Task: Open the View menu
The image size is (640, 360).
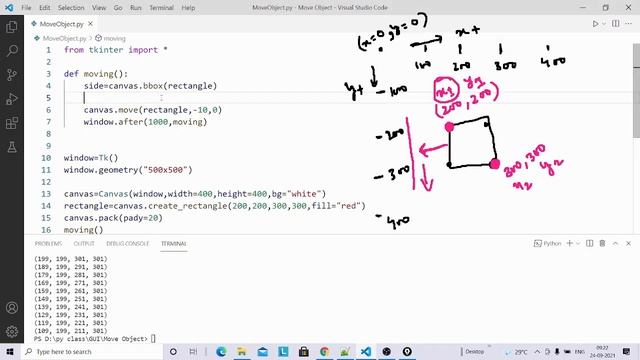Action: tap(99, 7)
